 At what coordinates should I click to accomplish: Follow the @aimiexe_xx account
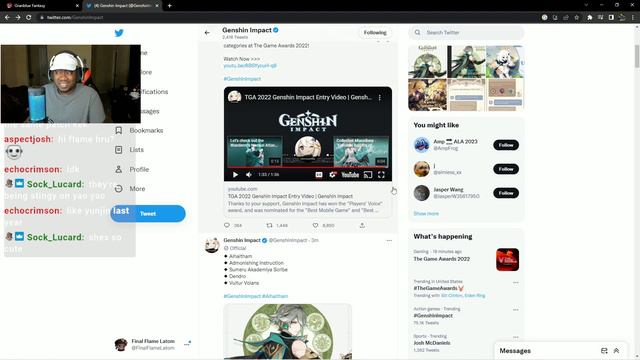pyautogui.click(x=506, y=169)
